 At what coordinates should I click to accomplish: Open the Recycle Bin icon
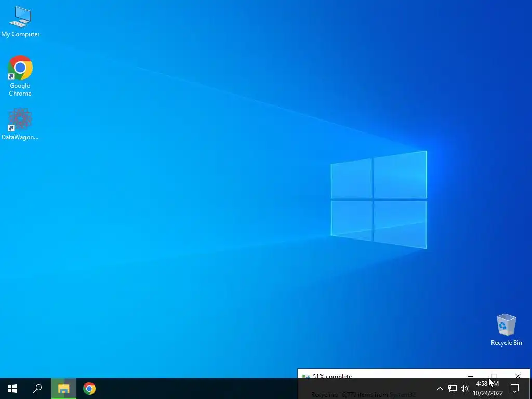click(506, 330)
